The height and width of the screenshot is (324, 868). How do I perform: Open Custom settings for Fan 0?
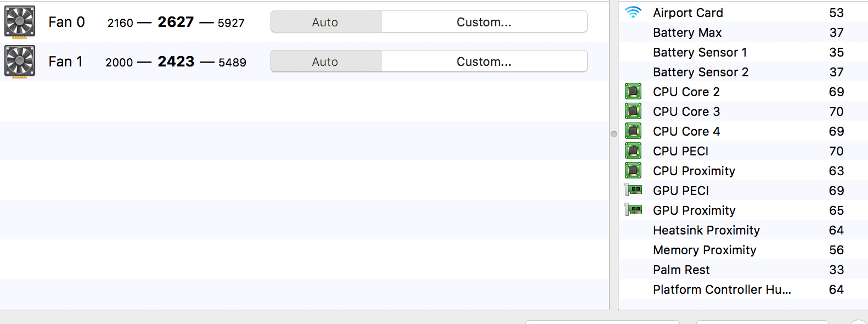pos(484,22)
